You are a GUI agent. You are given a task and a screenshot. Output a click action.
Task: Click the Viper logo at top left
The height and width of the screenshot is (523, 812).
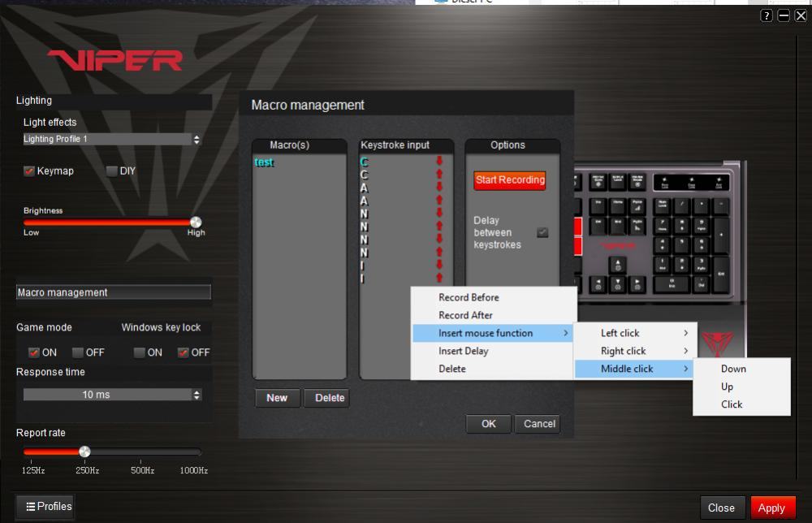[x=115, y=61]
